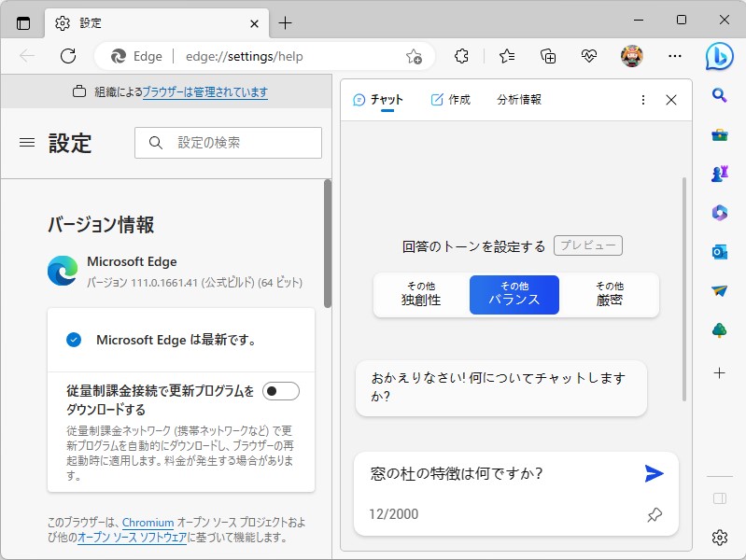Screen dimensions: 746x560
Task: Open the Drop paper-plane sidebar icon
Action: pos(719,290)
